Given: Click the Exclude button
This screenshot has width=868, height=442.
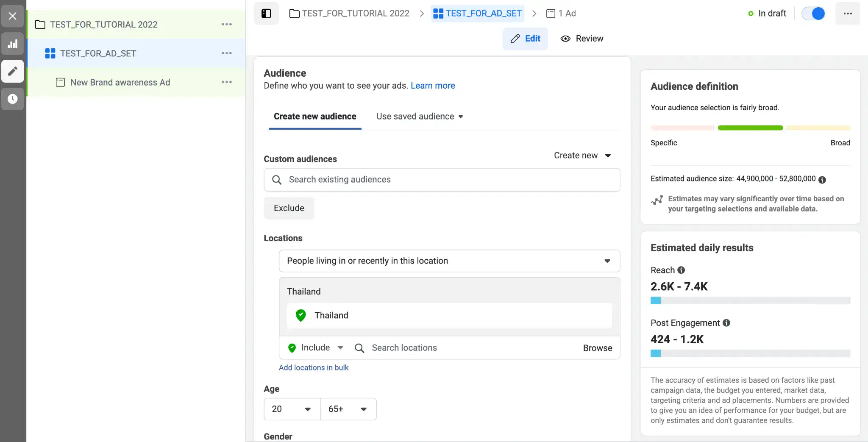Looking at the screenshot, I should [289, 208].
